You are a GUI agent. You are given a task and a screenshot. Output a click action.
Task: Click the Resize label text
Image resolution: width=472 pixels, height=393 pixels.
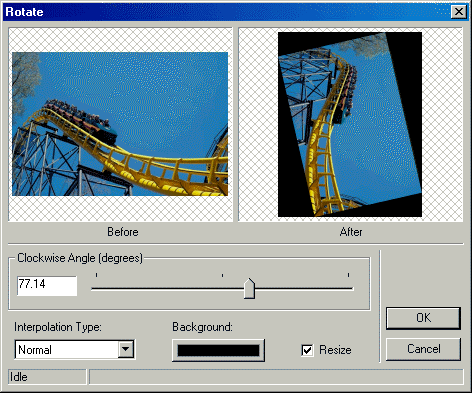[x=335, y=350]
